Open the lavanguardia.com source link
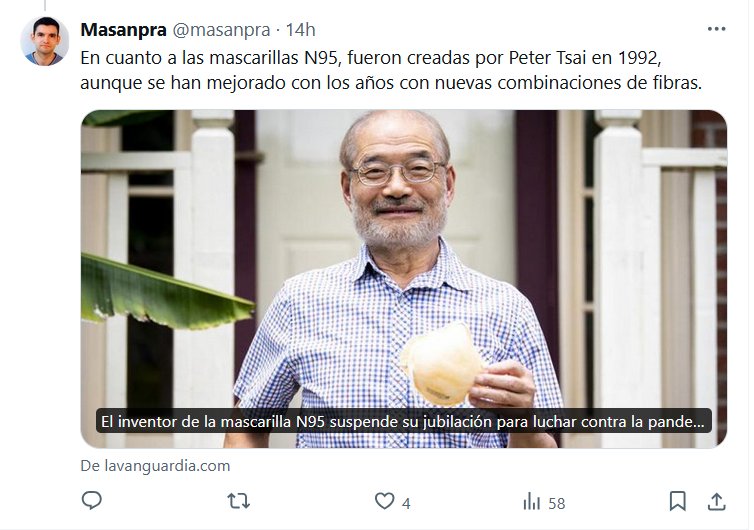The image size is (754, 530). point(155,466)
